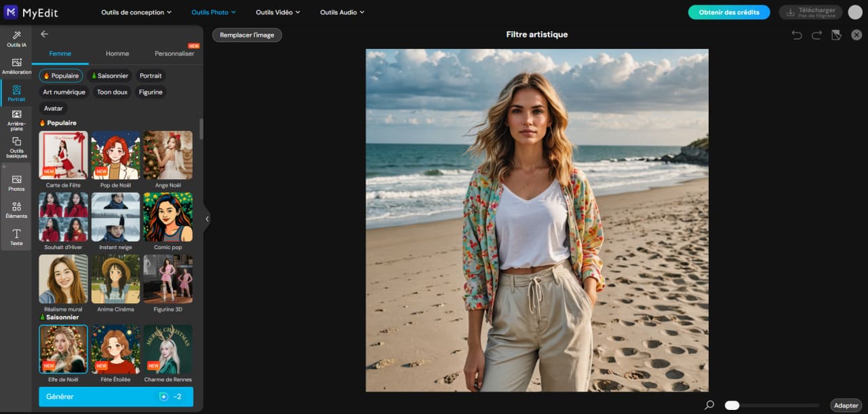Click the before/after compare icon
The height and width of the screenshot is (414, 868).
coord(836,35)
